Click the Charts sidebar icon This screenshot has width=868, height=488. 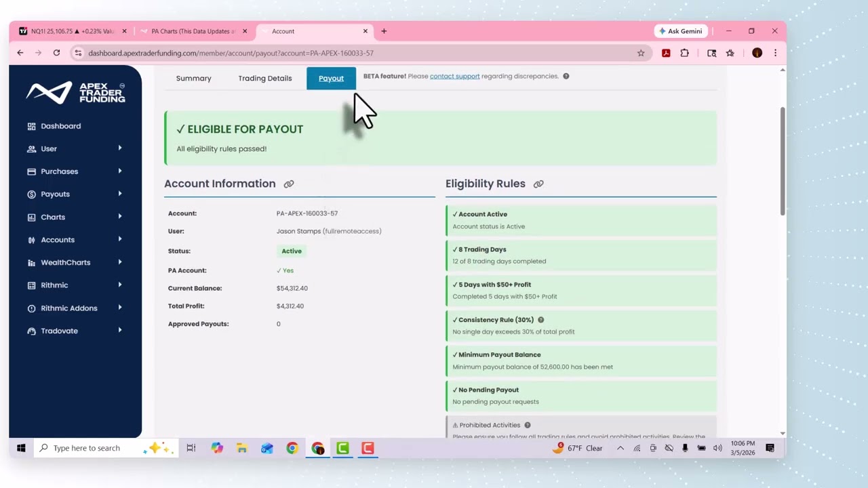pos(31,217)
